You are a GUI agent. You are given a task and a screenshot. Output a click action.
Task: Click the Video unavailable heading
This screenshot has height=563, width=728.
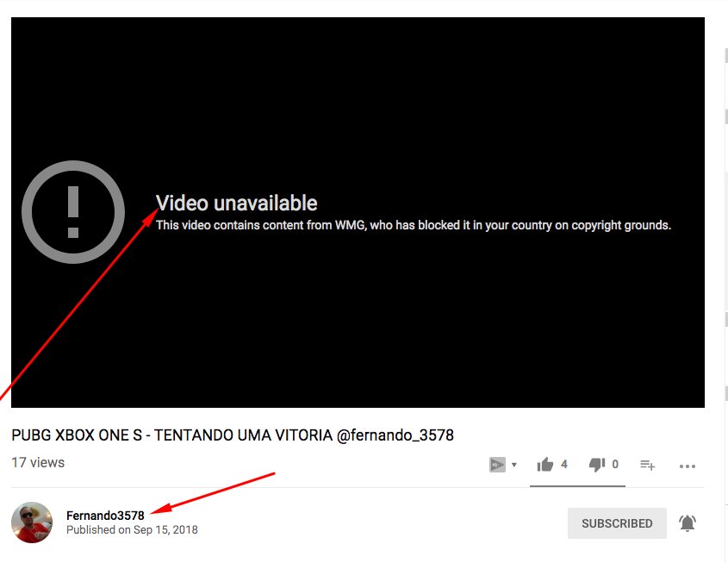point(237,203)
